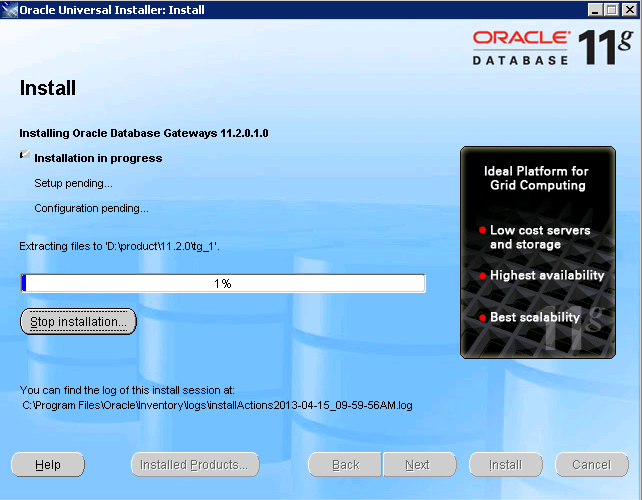
Task: Click the Stop installation button
Action: tap(78, 322)
